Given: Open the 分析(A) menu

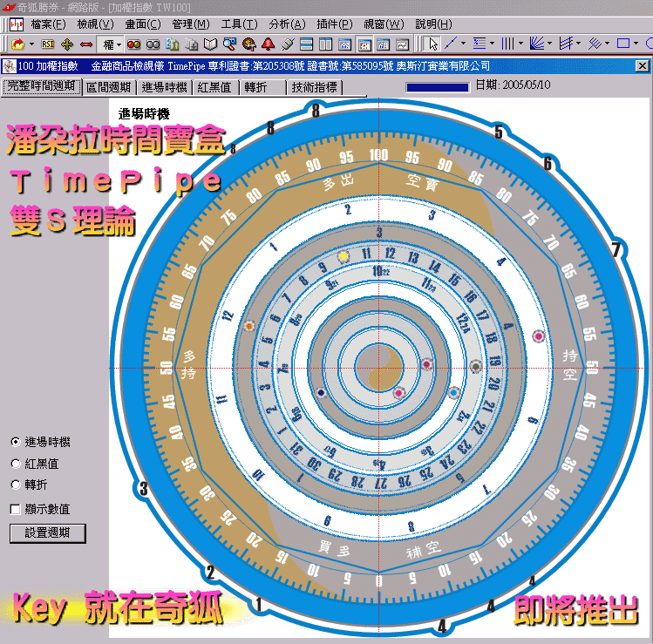Looking at the screenshot, I should [280, 24].
